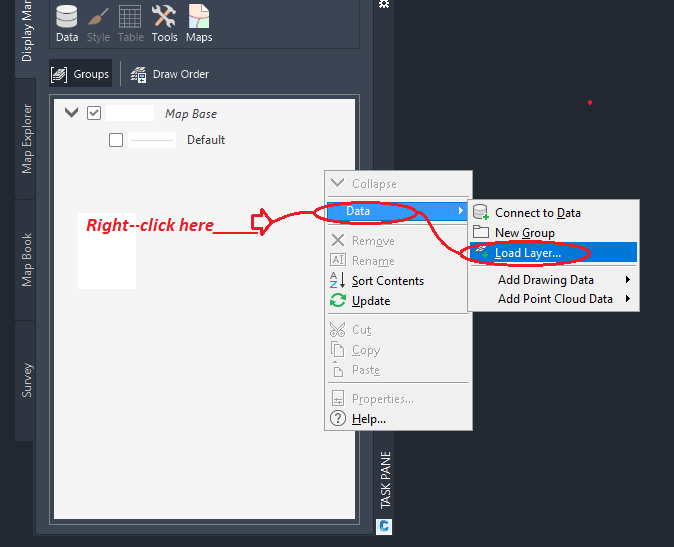Expand the Add Drawing Data arrow
Image resolution: width=674 pixels, height=547 pixels.
(628, 280)
